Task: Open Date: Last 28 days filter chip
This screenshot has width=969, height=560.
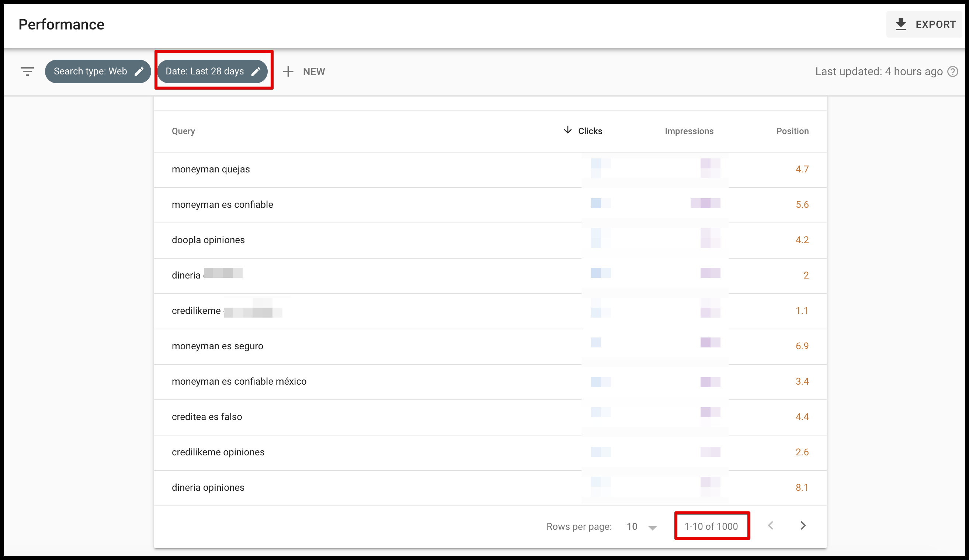Action: 213,71
